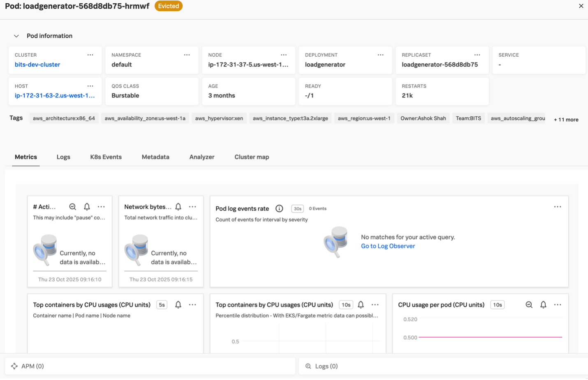588x380 pixels.
Task: Open the REPLICASET card options menu
Action: pos(477,55)
